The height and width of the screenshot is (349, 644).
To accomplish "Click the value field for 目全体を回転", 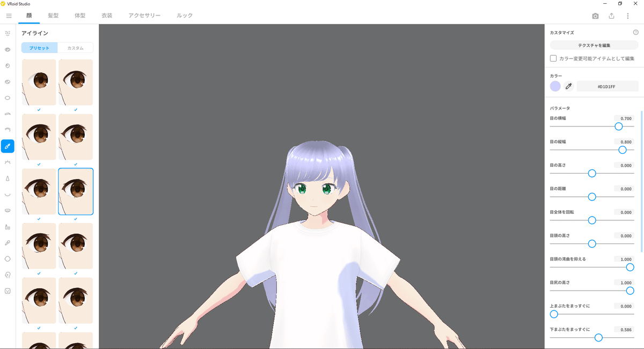I will click(624, 212).
